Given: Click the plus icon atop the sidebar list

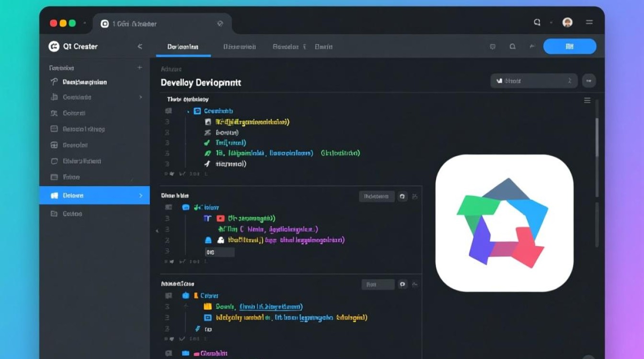Looking at the screenshot, I should pos(139,68).
